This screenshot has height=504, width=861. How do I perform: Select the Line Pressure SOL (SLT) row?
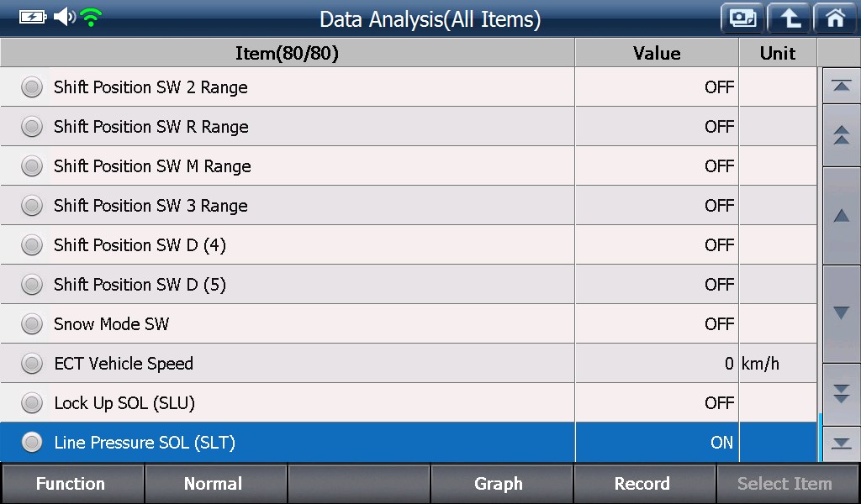click(x=409, y=442)
